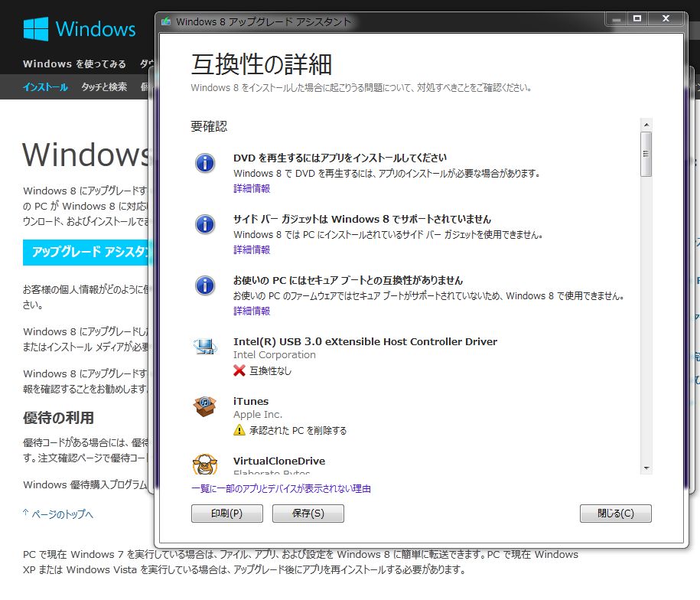Click the Intel Corporation publisher text
Image resolution: width=700 pixels, height=600 pixels.
[275, 355]
